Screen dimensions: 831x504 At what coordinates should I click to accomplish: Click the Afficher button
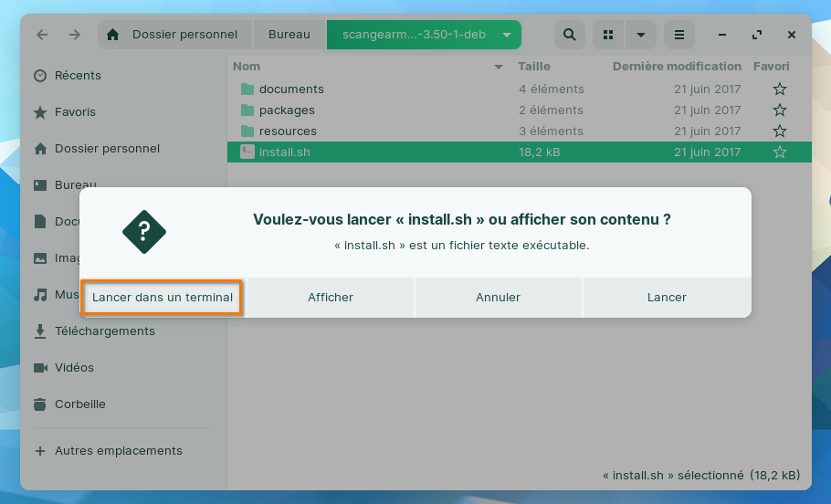pos(330,298)
